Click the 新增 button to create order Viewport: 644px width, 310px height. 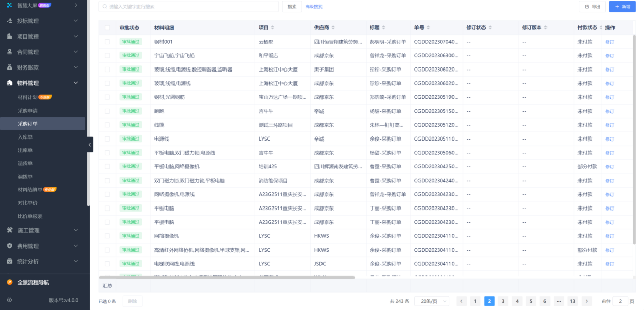(x=622, y=6)
